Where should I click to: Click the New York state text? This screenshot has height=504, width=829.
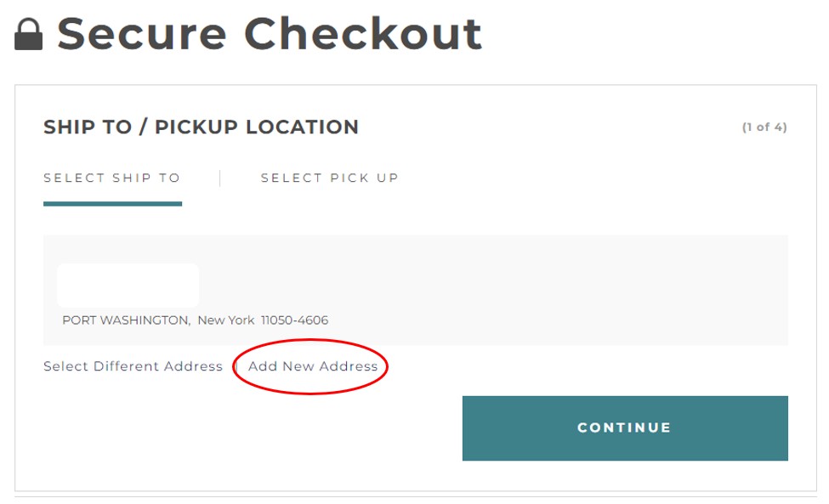pos(226,320)
